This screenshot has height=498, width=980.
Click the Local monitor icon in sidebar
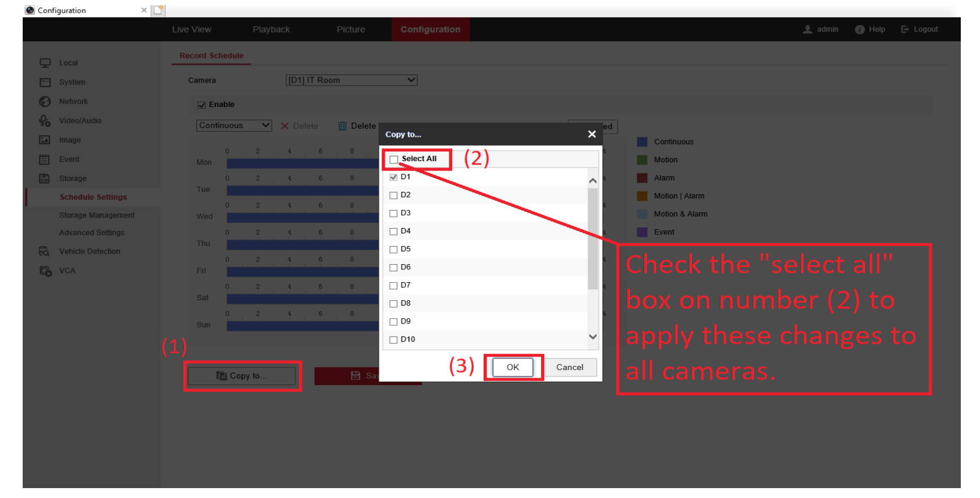[x=45, y=63]
